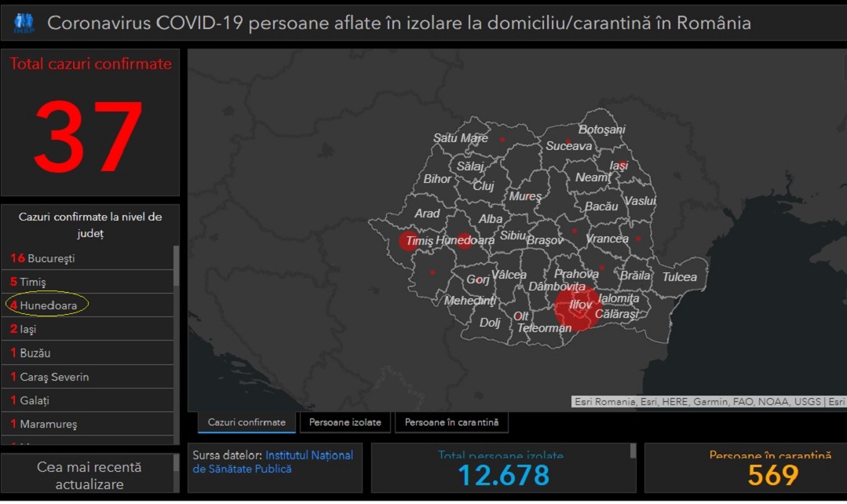
Task: Click the total 12.678 isolated persons number
Action: click(503, 476)
